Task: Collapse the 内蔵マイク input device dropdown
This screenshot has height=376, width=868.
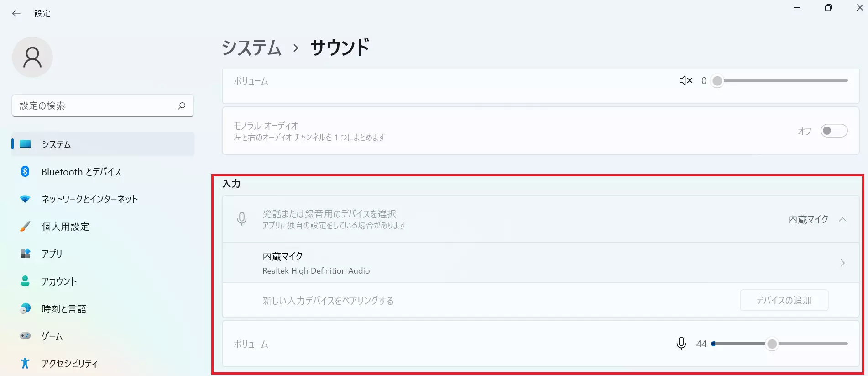Action: 842,220
